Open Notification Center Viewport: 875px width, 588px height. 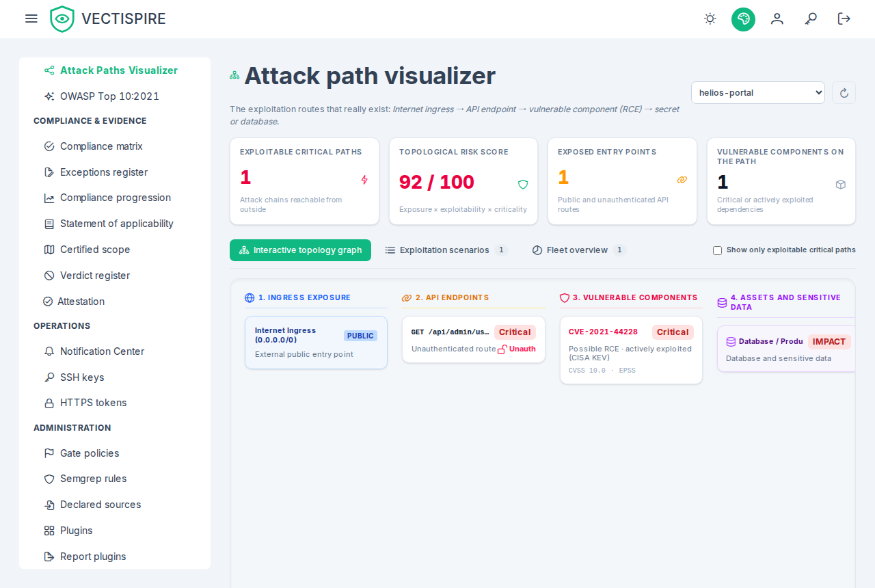(x=115, y=351)
